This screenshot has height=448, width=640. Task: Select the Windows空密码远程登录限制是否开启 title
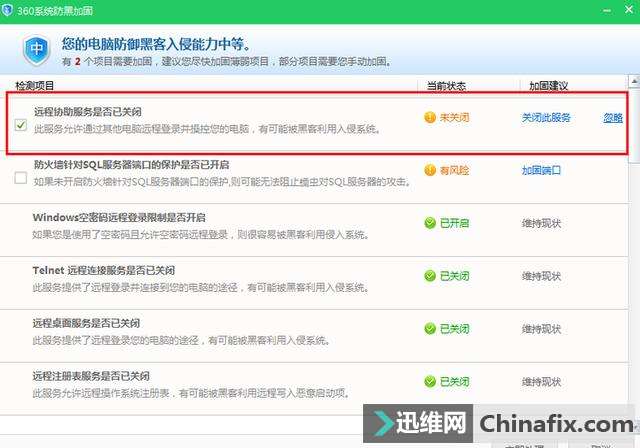119,217
